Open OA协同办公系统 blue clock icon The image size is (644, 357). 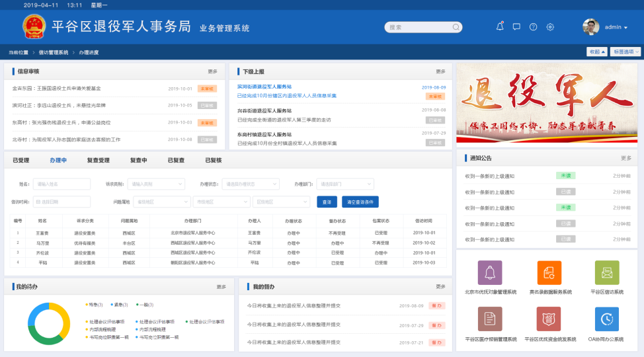[x=606, y=319]
